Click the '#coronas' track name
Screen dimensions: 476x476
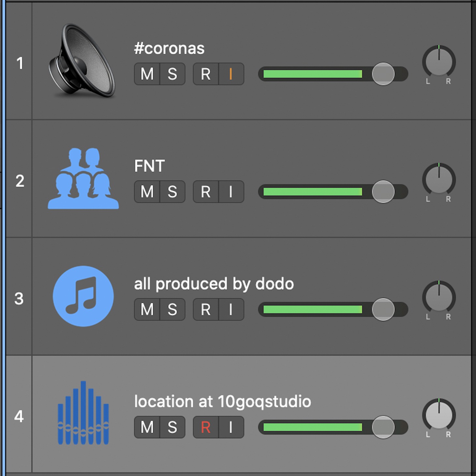pos(169,49)
